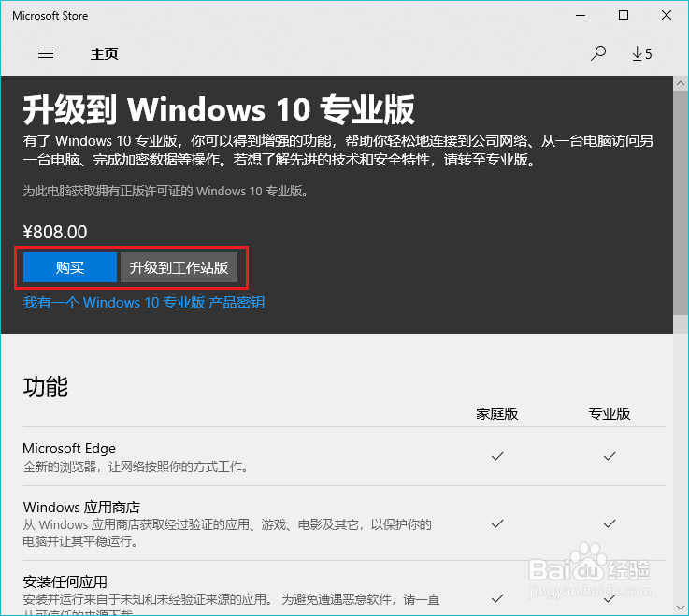Go to the 主页 home tab

(104, 54)
